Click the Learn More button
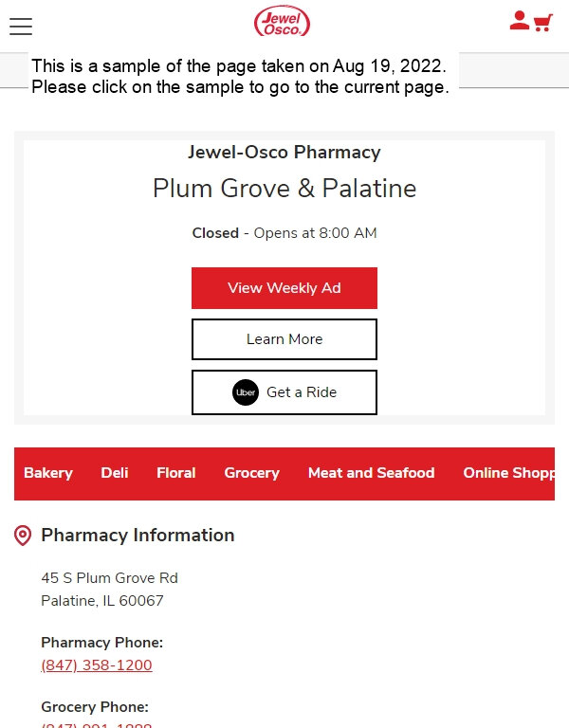This screenshot has width=569, height=728. tap(284, 339)
